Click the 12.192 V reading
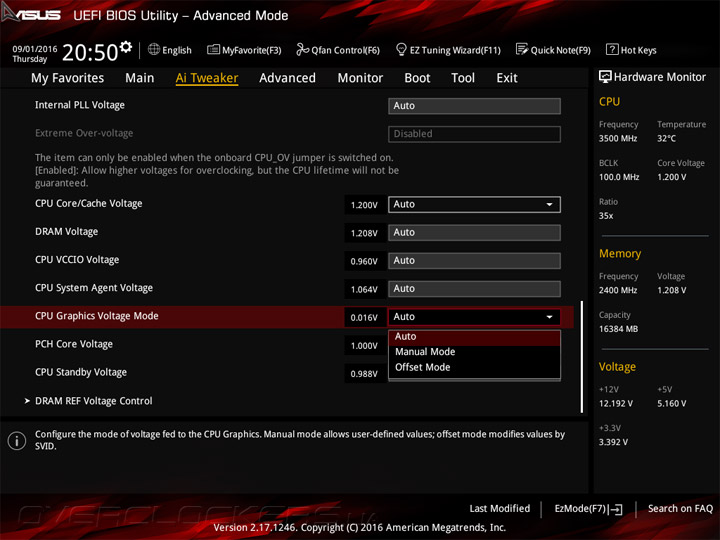Viewport: 720px width, 540px height. 616,403
